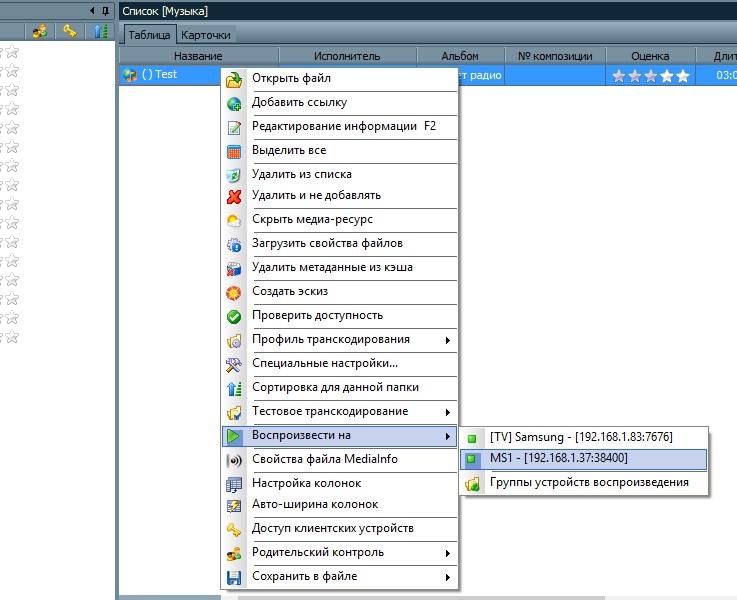Click the Группы устройств воспроизведения folder icon
737x600 pixels.
tap(472, 483)
